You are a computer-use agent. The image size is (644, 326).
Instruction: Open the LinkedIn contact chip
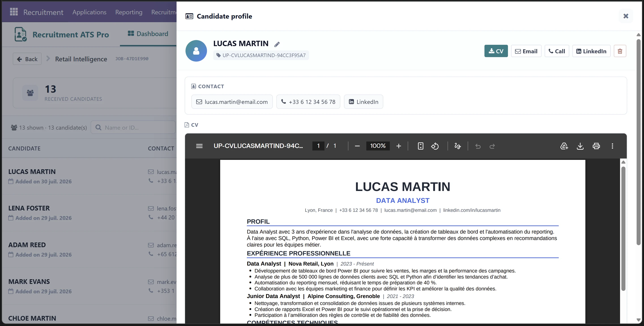coord(363,102)
